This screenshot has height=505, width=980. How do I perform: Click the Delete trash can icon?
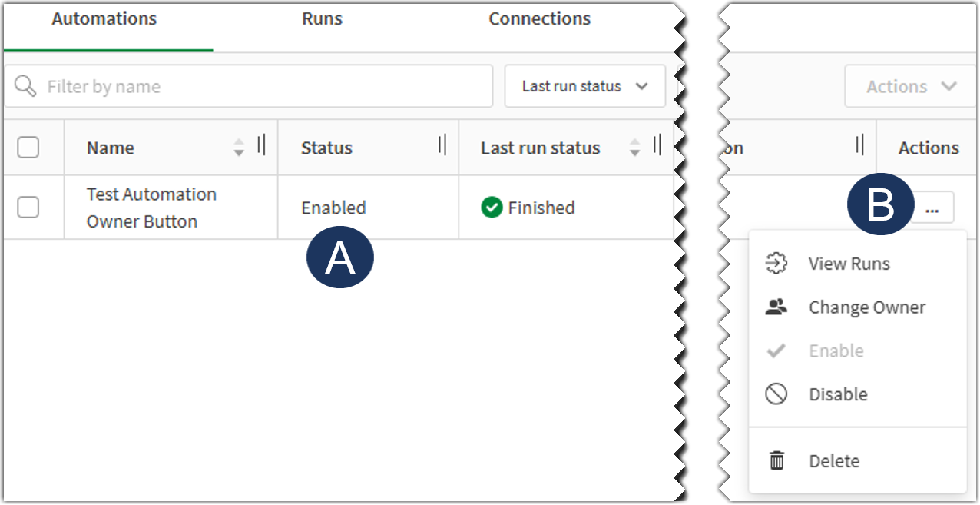click(x=776, y=460)
